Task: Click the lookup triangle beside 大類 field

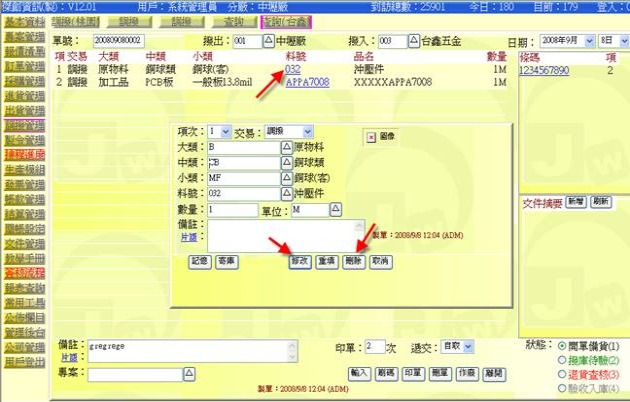Action: tap(286, 147)
